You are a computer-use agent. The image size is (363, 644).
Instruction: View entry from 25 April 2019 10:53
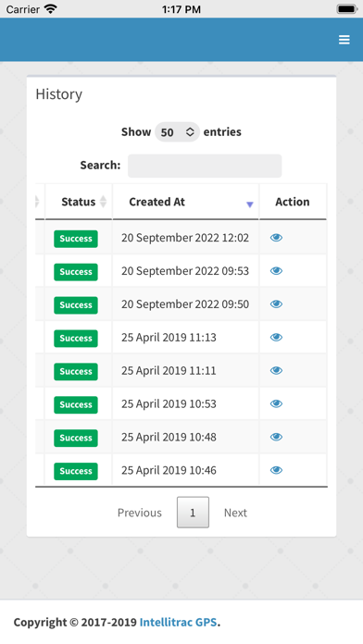(x=276, y=403)
